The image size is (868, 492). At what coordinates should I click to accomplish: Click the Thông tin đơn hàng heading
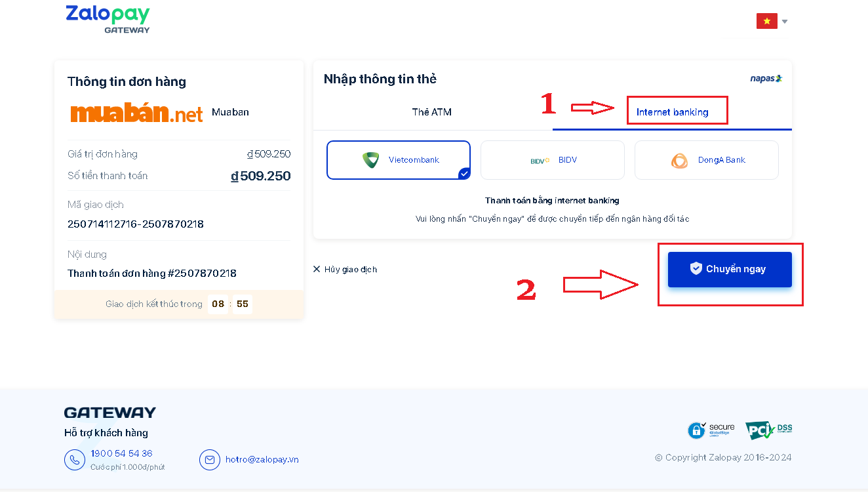(127, 82)
